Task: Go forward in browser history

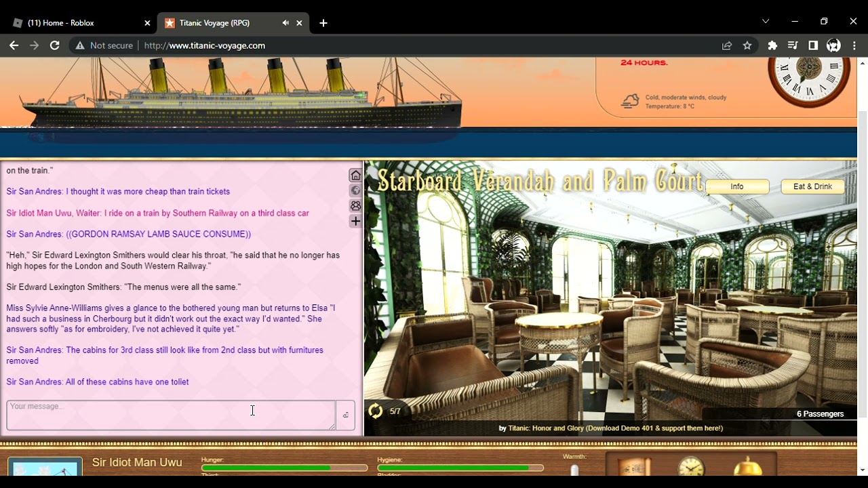Action: tap(34, 45)
